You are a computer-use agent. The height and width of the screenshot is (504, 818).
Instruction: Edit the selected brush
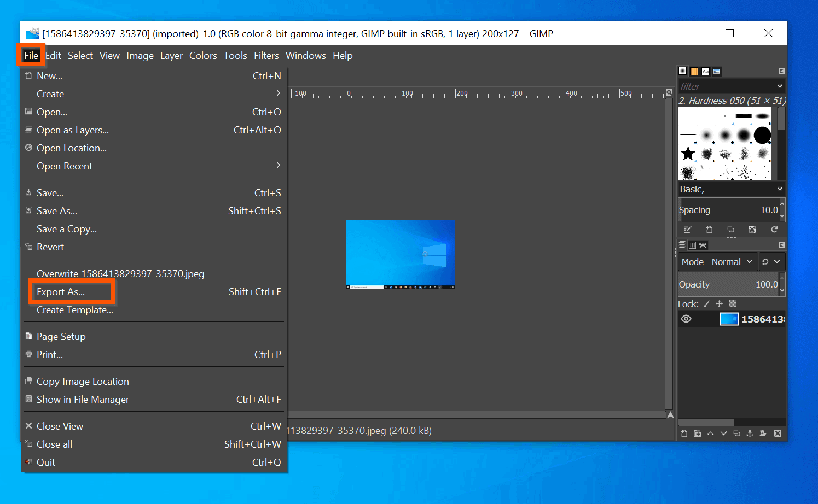coord(687,230)
